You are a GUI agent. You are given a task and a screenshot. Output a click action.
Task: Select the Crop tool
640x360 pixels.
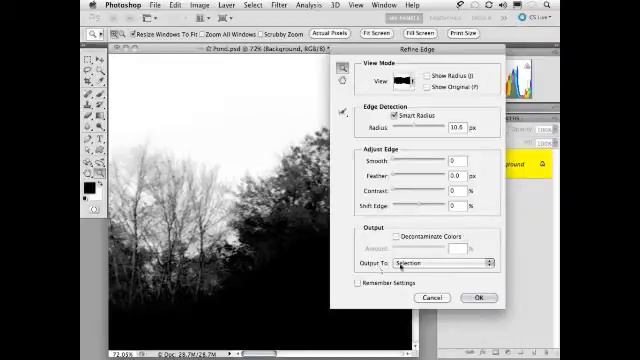88,81
